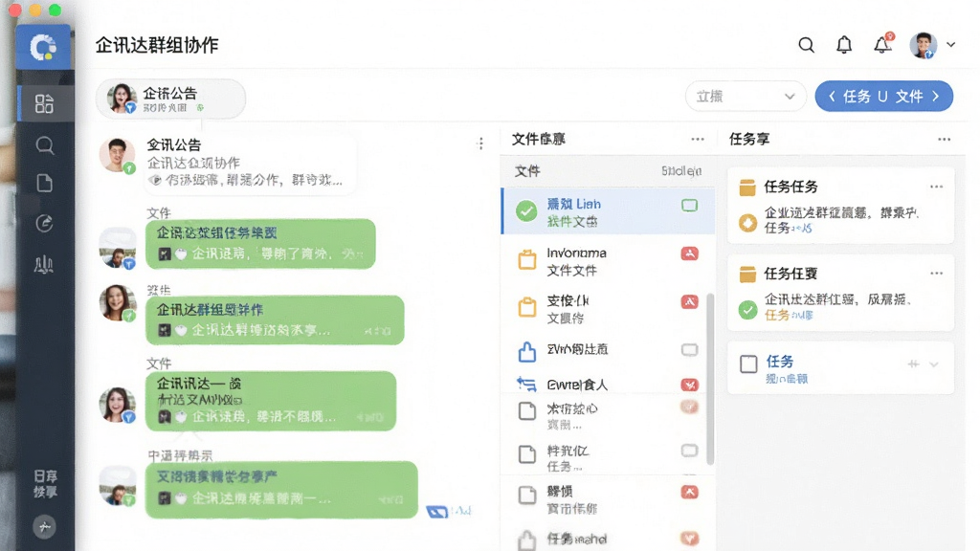The image size is (980, 551).
Task: Toggle the green check in 任务任要 card
Action: click(747, 310)
